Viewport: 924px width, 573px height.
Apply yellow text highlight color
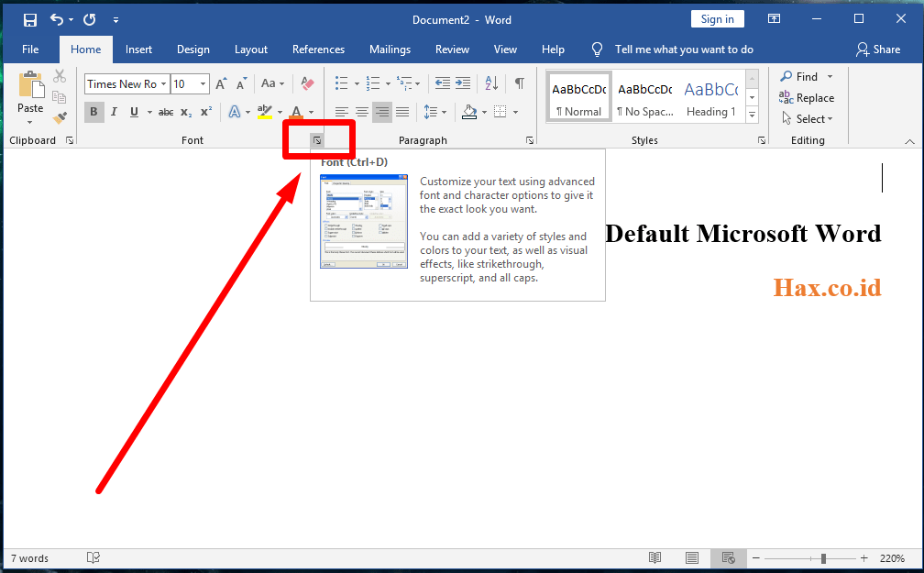(x=265, y=112)
